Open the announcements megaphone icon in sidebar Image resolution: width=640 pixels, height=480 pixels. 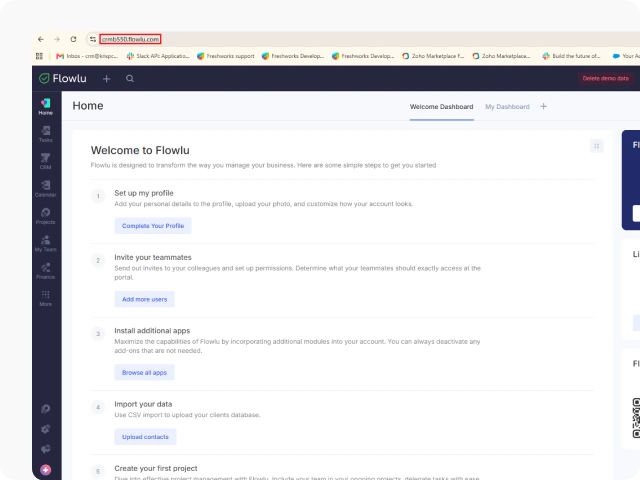[45, 449]
